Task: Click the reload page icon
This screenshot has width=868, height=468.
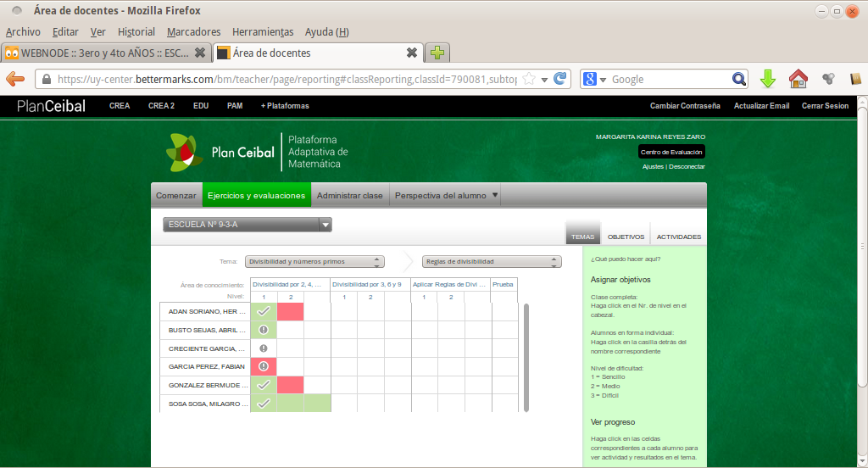Action: click(560, 79)
